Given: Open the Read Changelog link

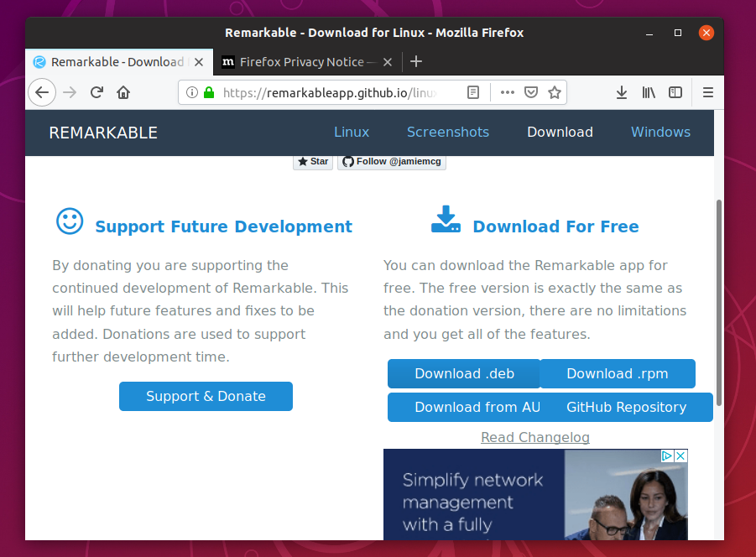Looking at the screenshot, I should click(x=535, y=437).
